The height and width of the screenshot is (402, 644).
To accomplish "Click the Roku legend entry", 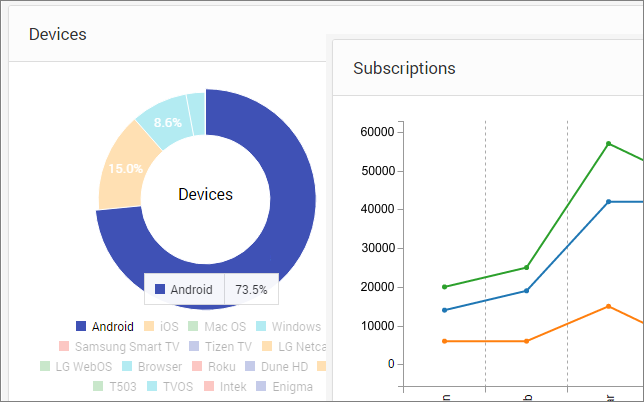I will 213,366.
